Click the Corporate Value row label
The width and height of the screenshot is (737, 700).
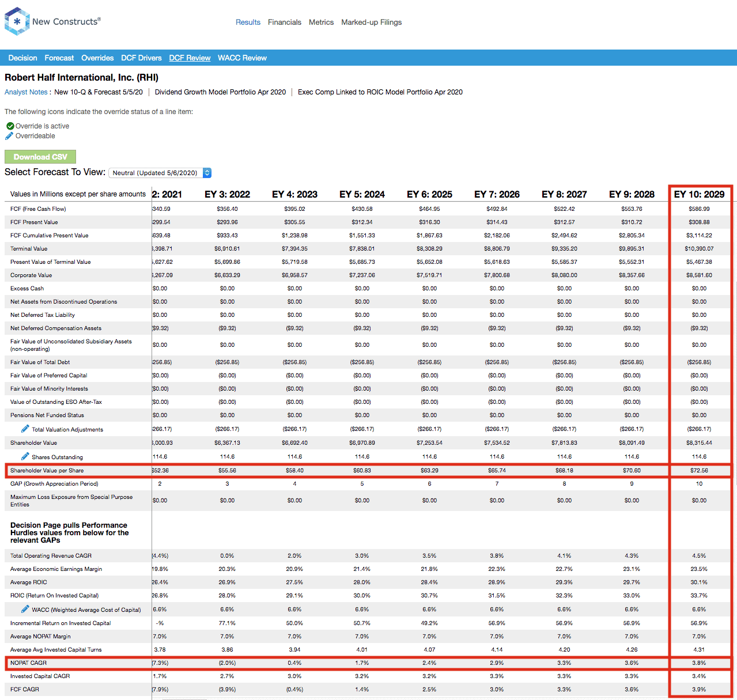click(31, 275)
